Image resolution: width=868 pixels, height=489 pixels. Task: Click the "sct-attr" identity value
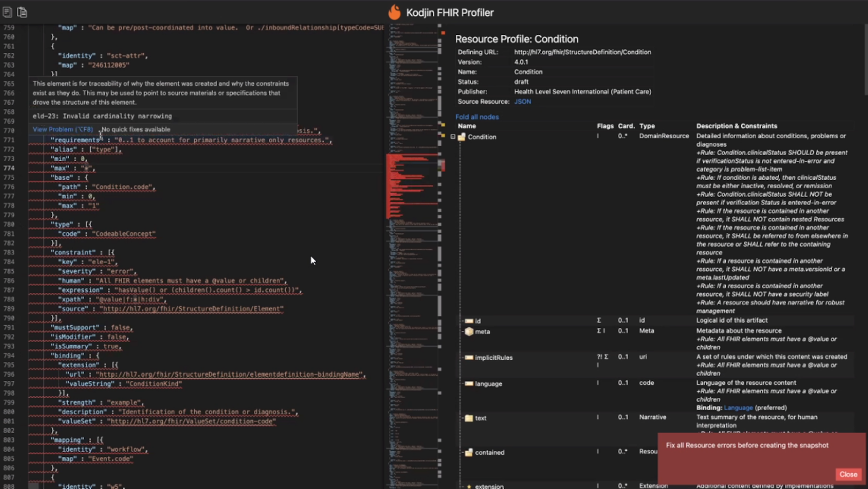[x=127, y=55]
